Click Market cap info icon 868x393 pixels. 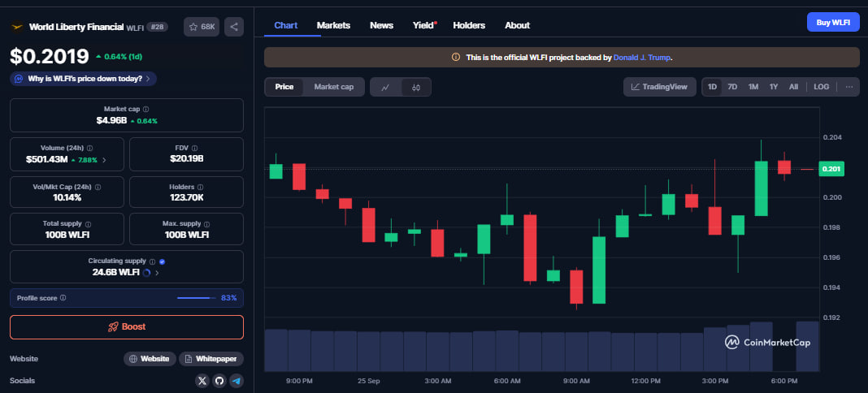(x=145, y=110)
